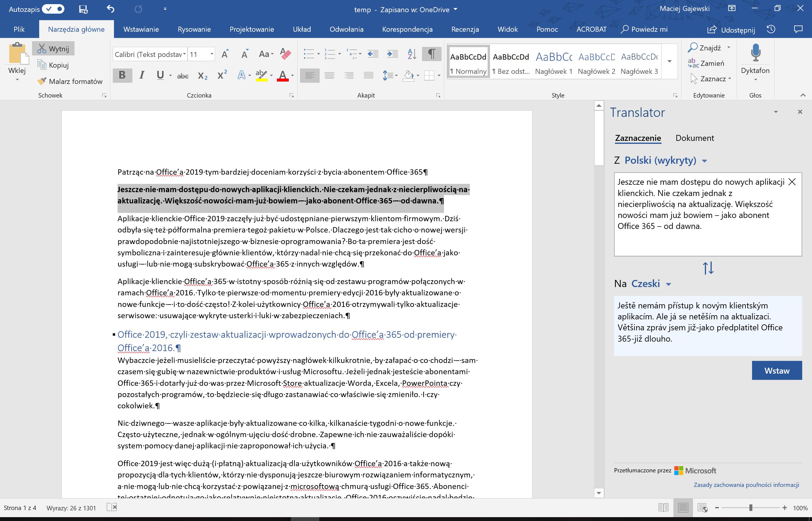Center align the paragraph
The height and width of the screenshot is (521, 812).
tap(329, 75)
